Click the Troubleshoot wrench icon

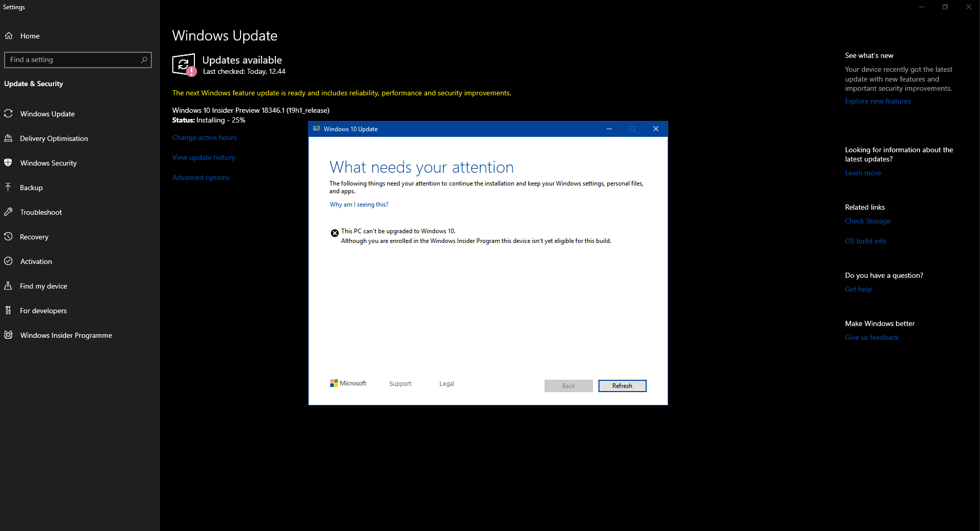click(x=8, y=212)
